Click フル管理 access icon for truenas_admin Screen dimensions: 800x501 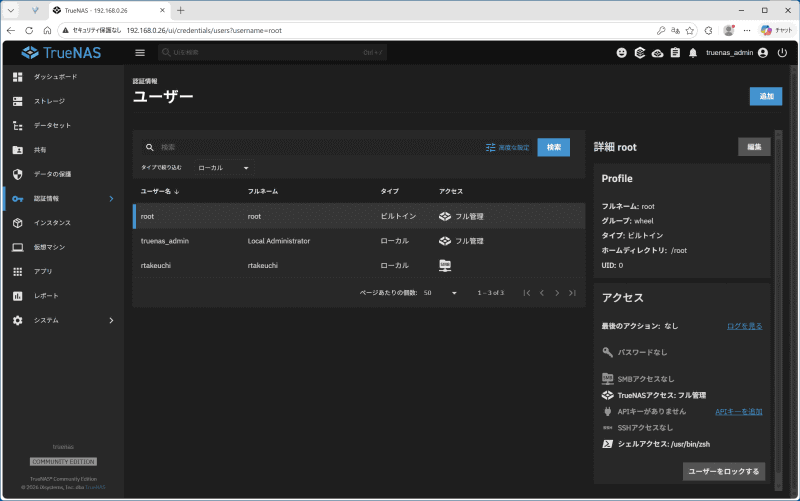click(x=445, y=241)
